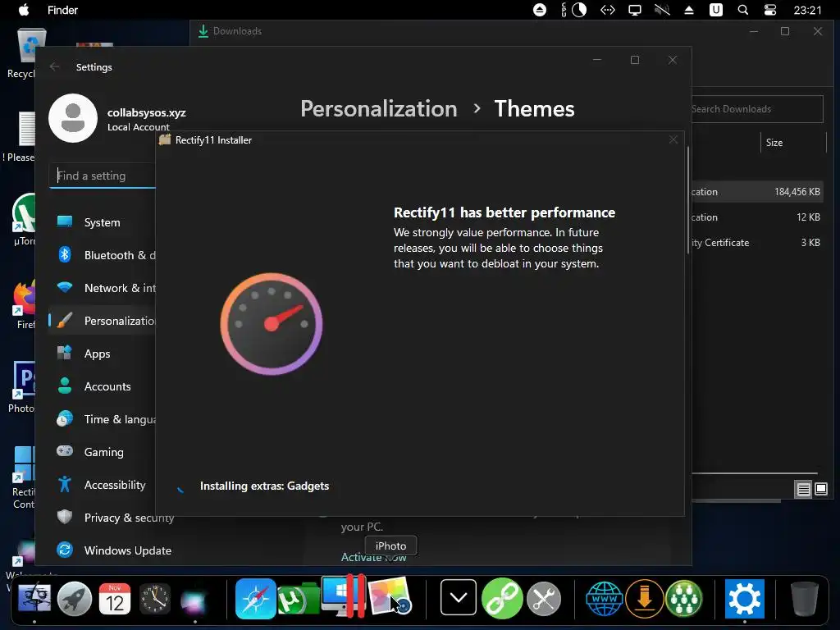Screen dimensions: 840x630
Task: Click the U app icon in menu bar
Action: 716,10
